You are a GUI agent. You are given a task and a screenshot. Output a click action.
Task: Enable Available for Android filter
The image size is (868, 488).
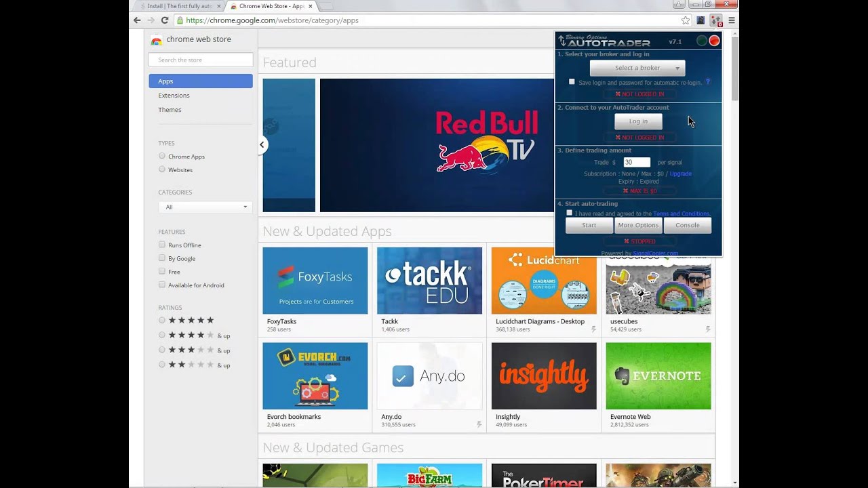[162, 285]
